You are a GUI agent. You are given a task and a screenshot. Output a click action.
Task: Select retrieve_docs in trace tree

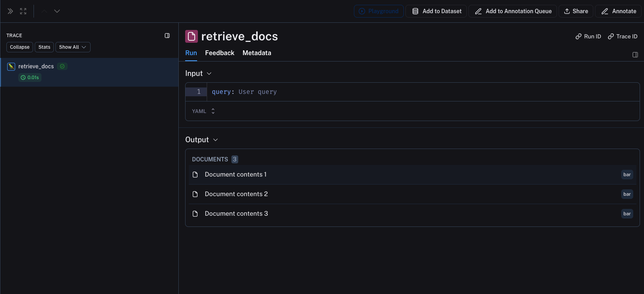tap(89, 72)
